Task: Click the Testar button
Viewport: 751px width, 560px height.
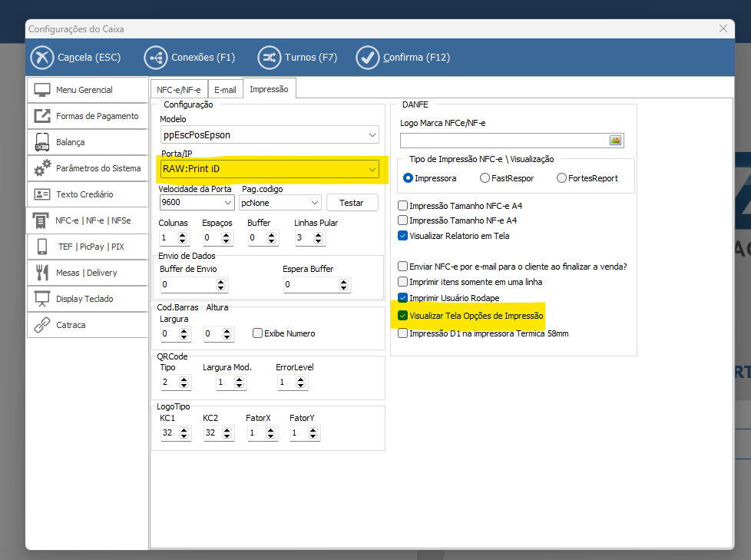Action: coord(352,203)
